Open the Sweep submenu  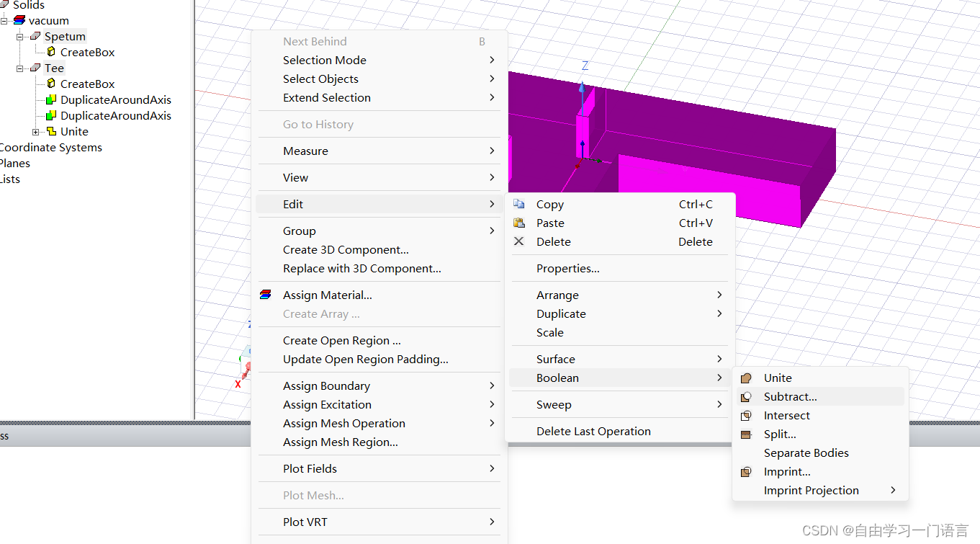coord(619,404)
